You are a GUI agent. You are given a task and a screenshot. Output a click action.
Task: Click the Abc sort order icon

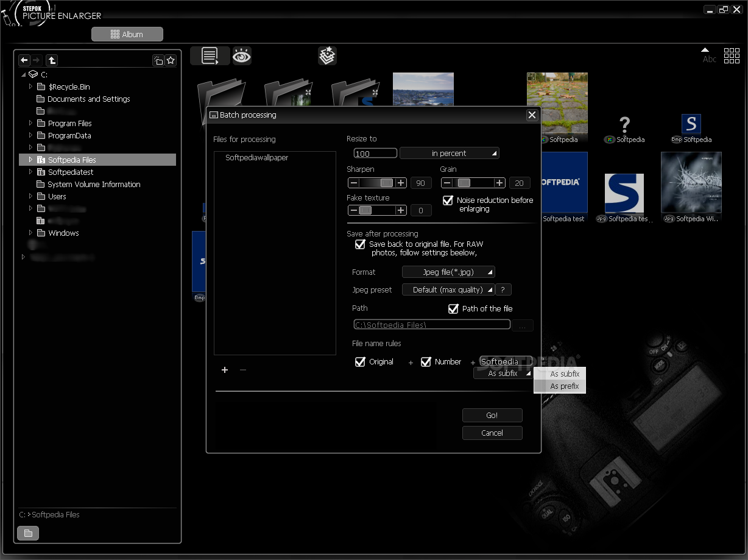point(708,55)
